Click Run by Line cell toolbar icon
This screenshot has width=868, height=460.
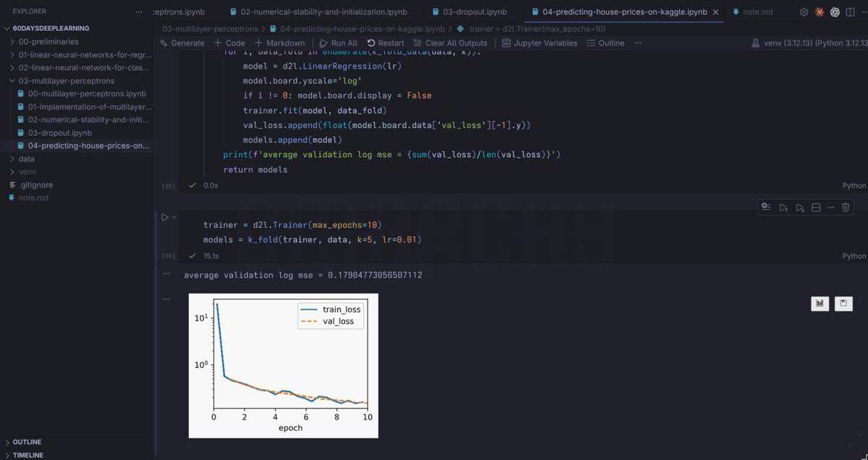pos(767,208)
